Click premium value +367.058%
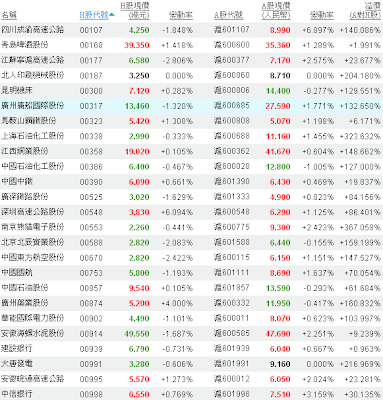 (360, 227)
